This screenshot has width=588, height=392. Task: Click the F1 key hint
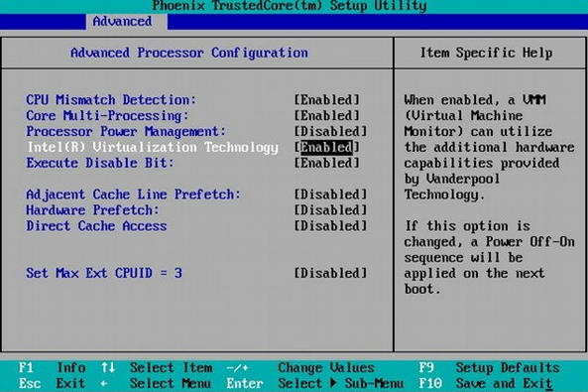(26, 367)
